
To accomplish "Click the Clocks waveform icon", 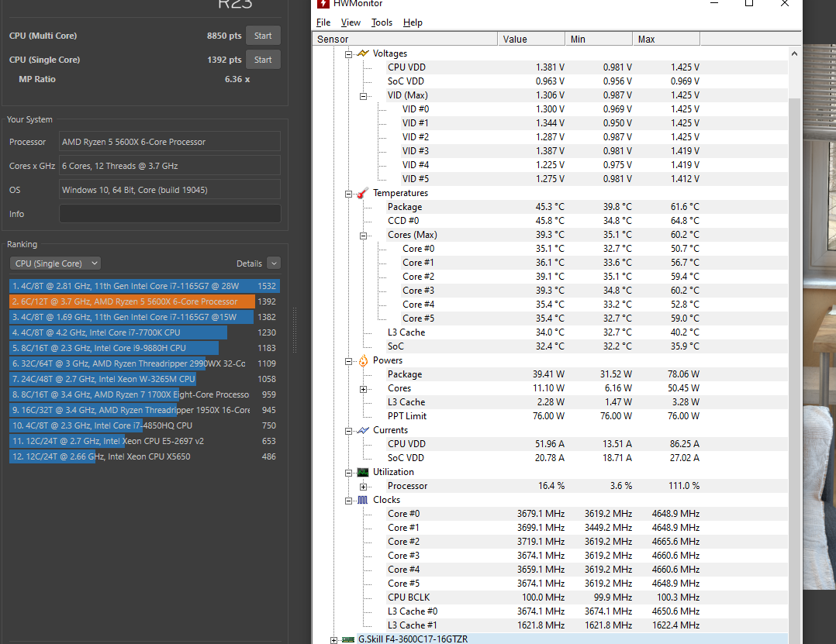I will [363, 500].
